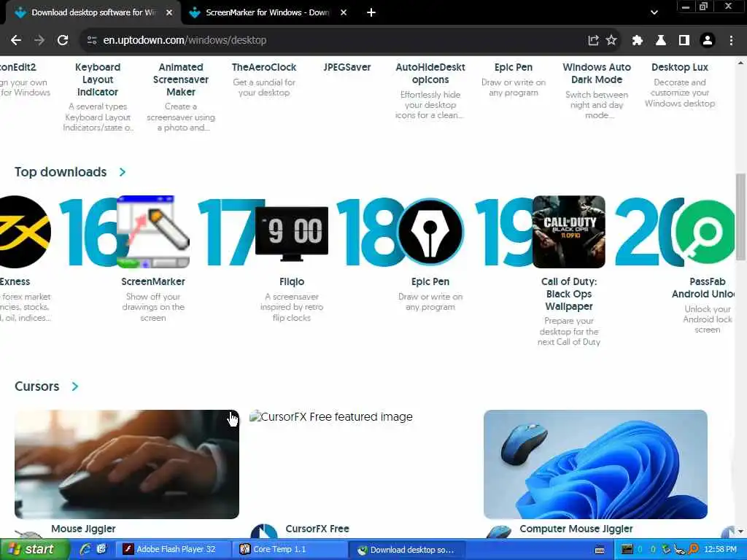Open the Chrome profile avatar
This screenshot has height=560, width=747.
pyautogui.click(x=708, y=41)
